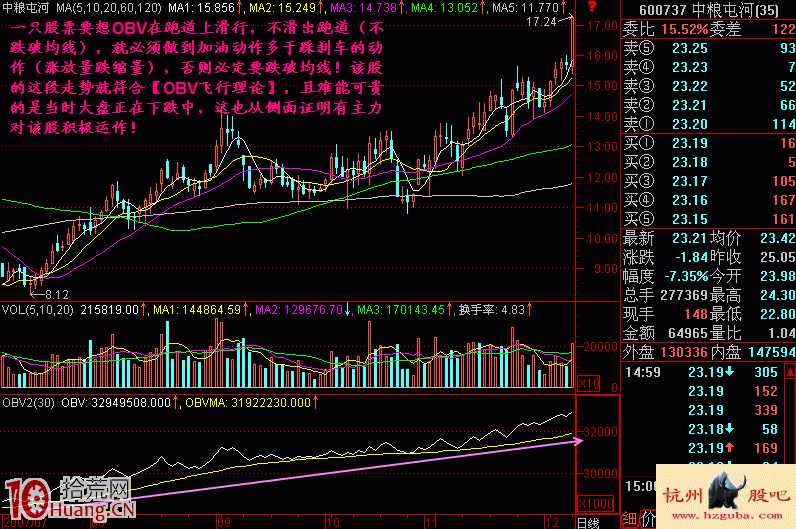The height and width of the screenshot is (529, 796).
Task: Click the OBV: 32949508.000 value
Action: (116, 403)
